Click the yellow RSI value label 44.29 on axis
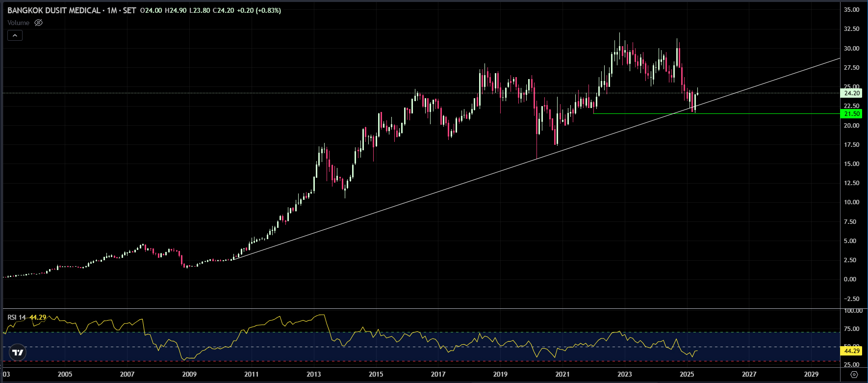 tap(852, 351)
